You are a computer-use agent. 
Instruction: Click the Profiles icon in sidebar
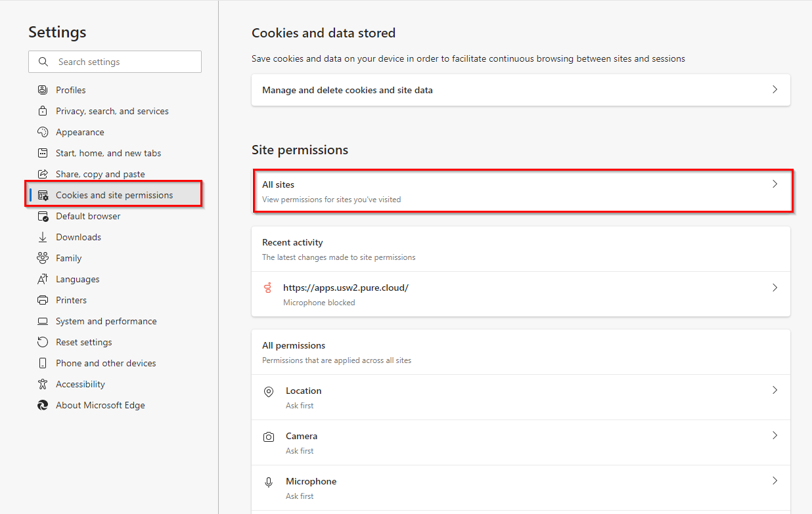click(43, 90)
